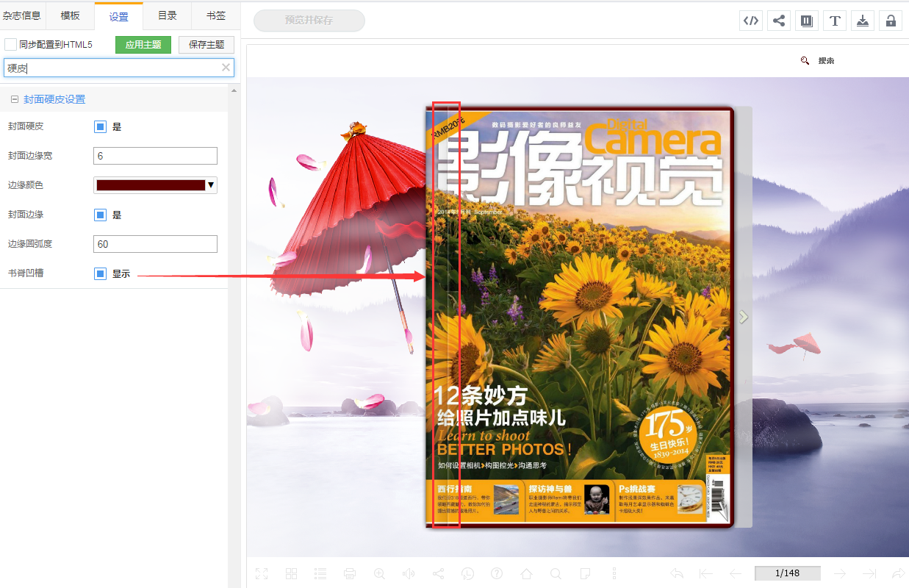This screenshot has height=588, width=909.
Task: Click the magazine cover page
Action: coord(579,317)
